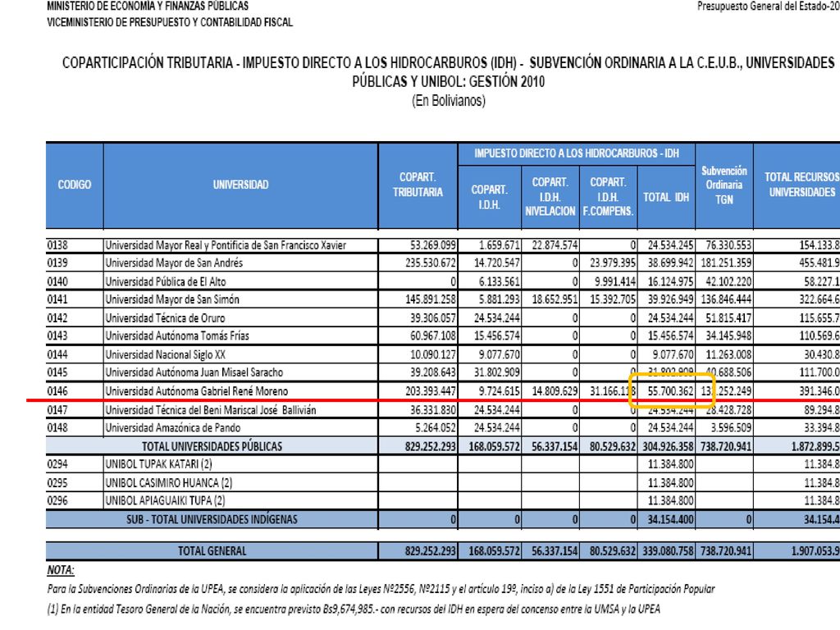
Task: Click the CODIGO column header
Action: tap(75, 185)
